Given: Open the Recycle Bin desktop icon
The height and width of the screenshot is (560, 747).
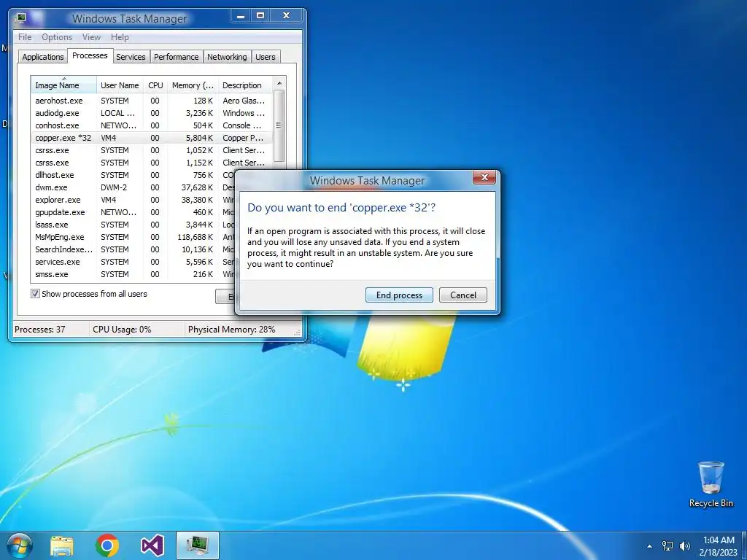Looking at the screenshot, I should pyautogui.click(x=711, y=484).
